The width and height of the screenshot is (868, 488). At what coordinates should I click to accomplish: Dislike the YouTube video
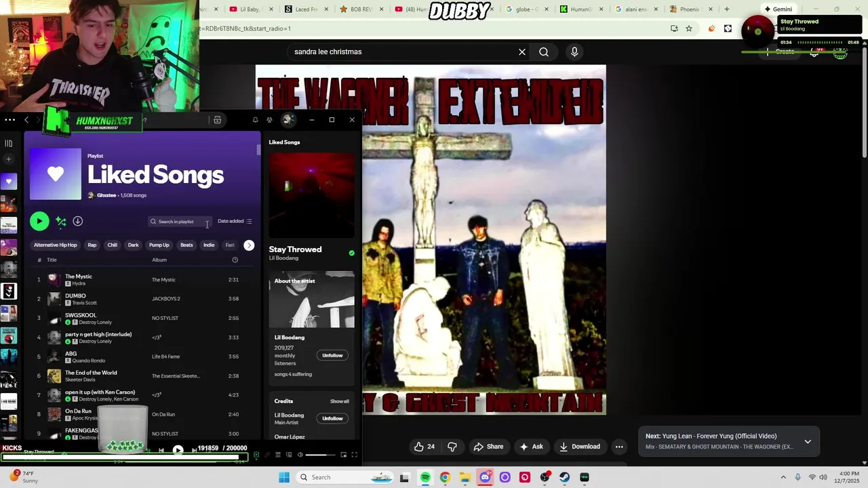[x=452, y=447]
